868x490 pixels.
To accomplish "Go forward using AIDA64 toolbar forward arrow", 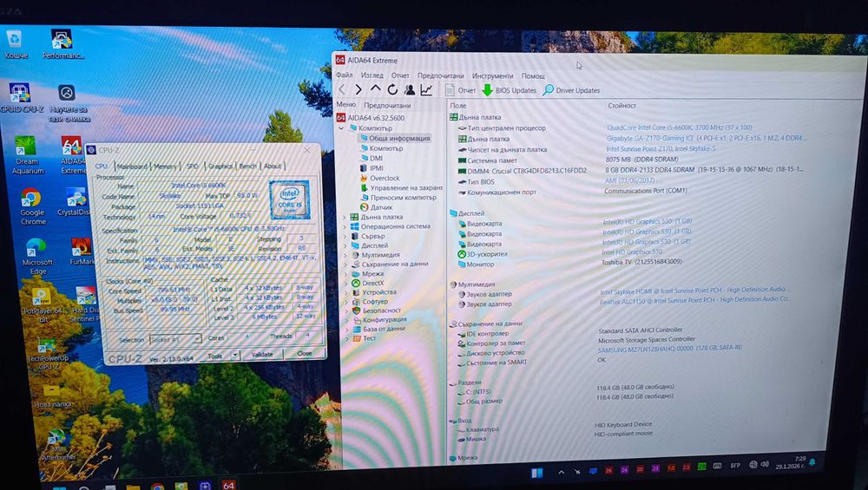I will 358,89.
